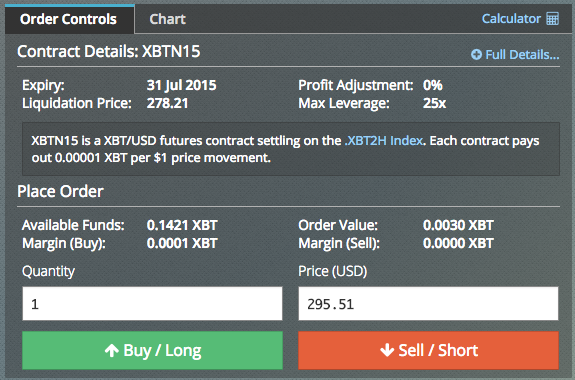This screenshot has width=575, height=380.
Task: Click the Max Leverage 25x value
Action: click(435, 103)
